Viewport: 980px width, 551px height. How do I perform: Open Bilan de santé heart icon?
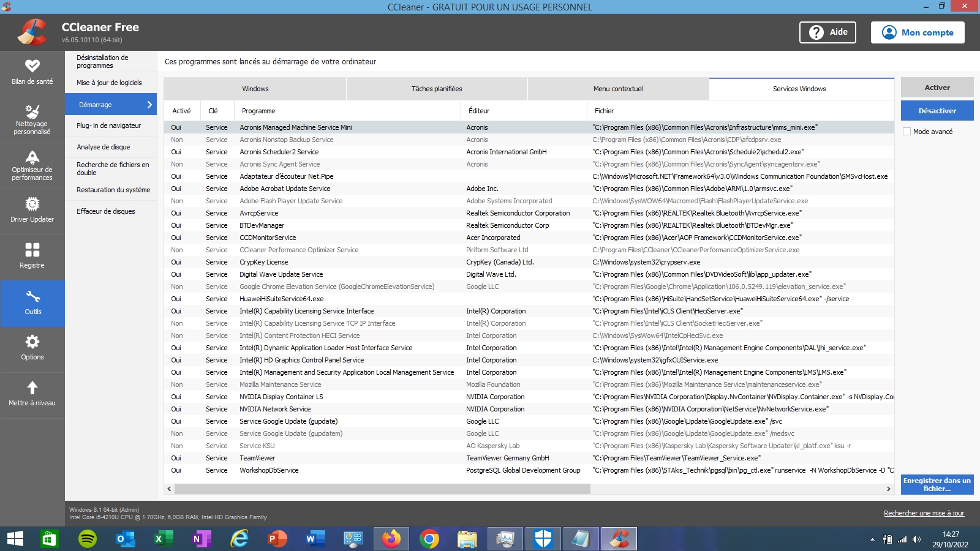coord(32,66)
